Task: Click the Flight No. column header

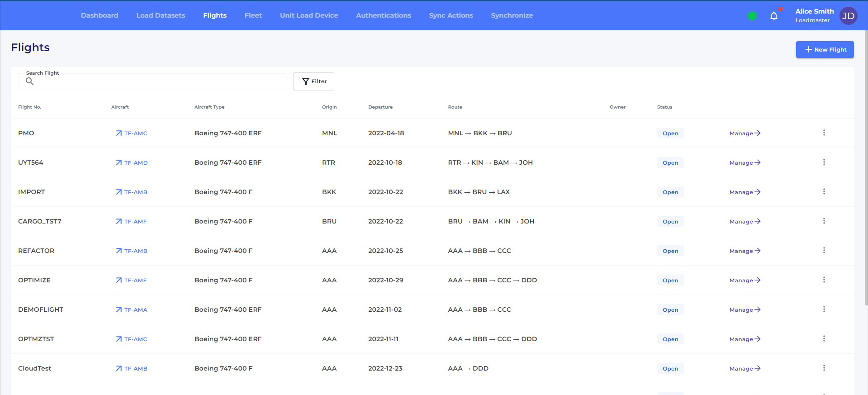Action: 29,107
